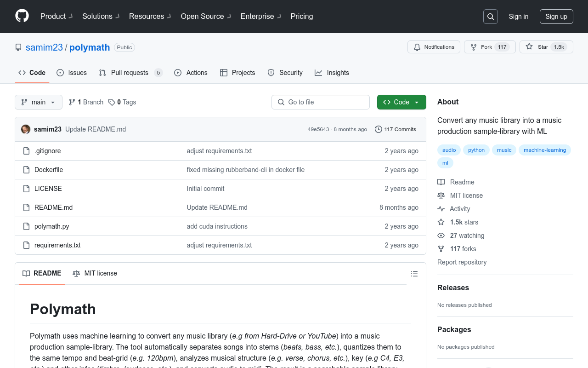588x368 pixels.
Task: Click the file icon next to LICENSE
Action: click(27, 189)
